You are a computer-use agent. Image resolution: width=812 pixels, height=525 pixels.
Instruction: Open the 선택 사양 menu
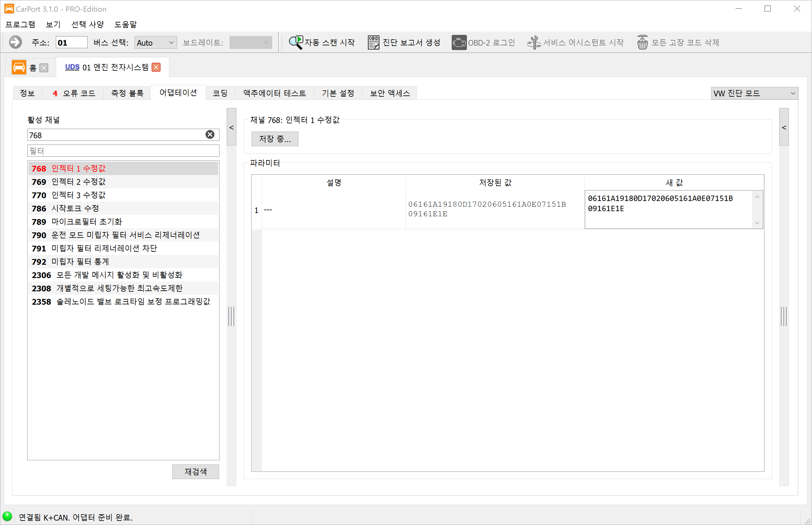click(87, 24)
